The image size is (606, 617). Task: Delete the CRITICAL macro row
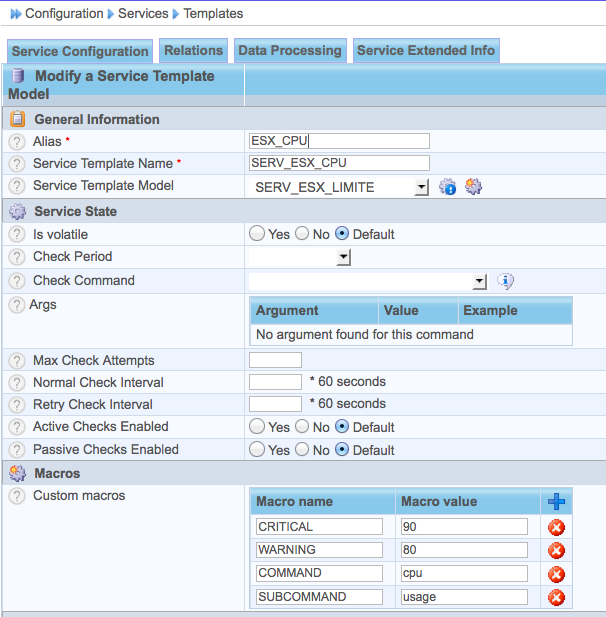tap(556, 527)
